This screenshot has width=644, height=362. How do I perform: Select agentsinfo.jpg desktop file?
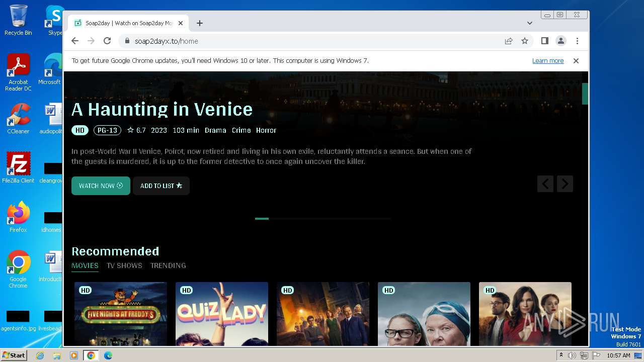(x=18, y=321)
